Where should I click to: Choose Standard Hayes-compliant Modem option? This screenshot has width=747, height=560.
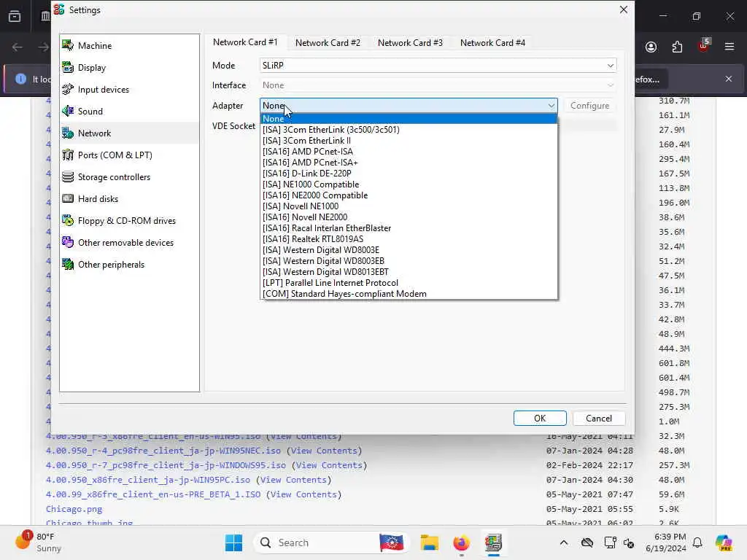[409, 294]
